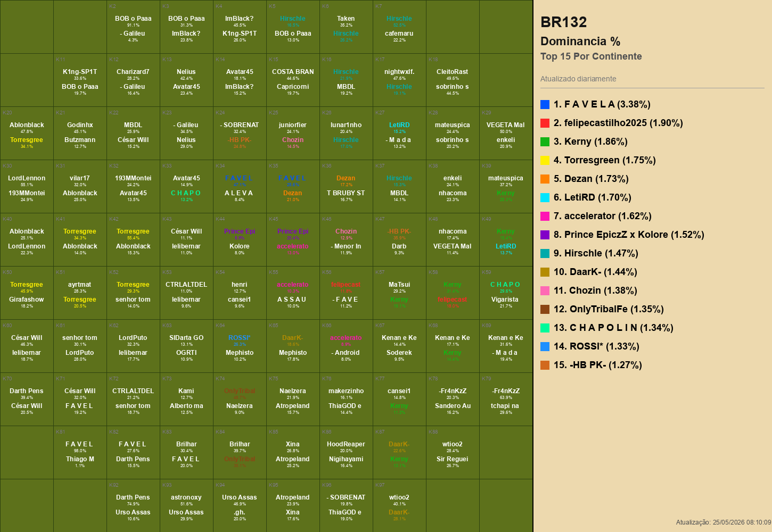Select legend entry 11. Chozin (1.38%)

pyautogui.click(x=589, y=290)
